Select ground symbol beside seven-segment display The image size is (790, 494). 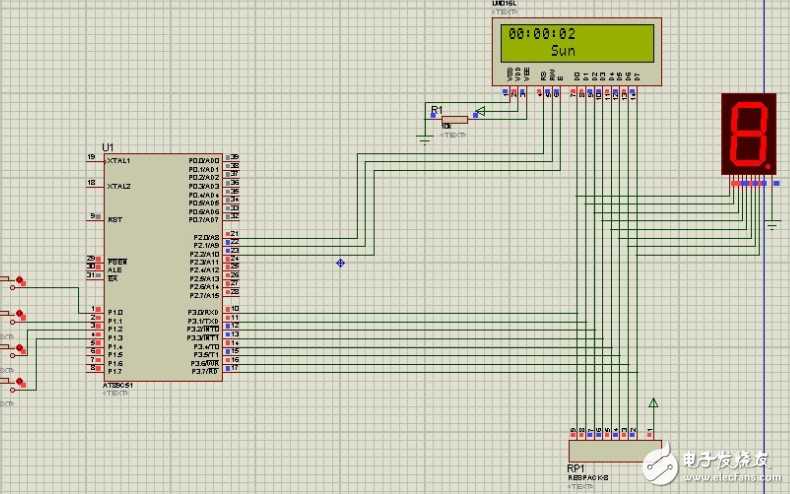771,225
